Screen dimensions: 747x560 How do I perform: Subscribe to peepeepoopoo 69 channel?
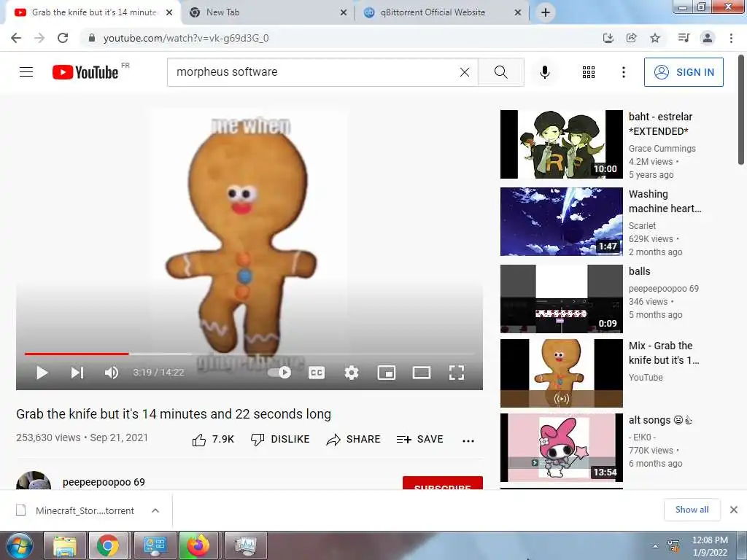coord(443,483)
